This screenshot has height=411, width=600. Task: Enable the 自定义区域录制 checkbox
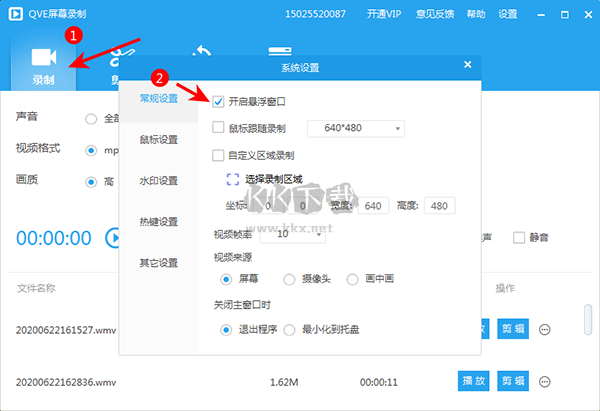pyautogui.click(x=219, y=155)
